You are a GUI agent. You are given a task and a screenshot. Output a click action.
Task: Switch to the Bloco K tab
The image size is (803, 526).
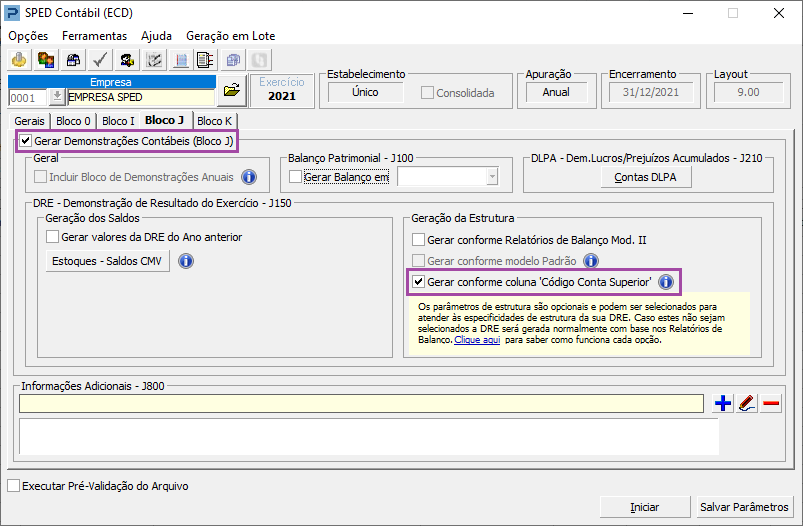215,121
